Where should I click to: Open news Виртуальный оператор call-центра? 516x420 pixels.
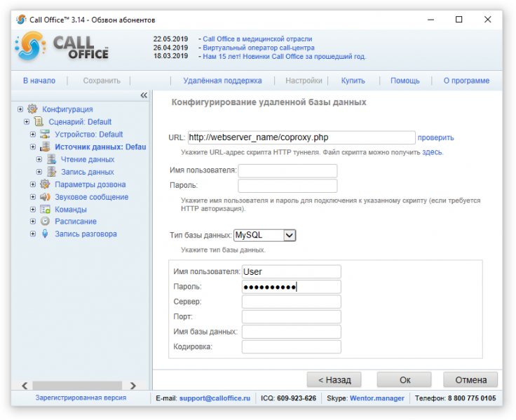tap(259, 48)
